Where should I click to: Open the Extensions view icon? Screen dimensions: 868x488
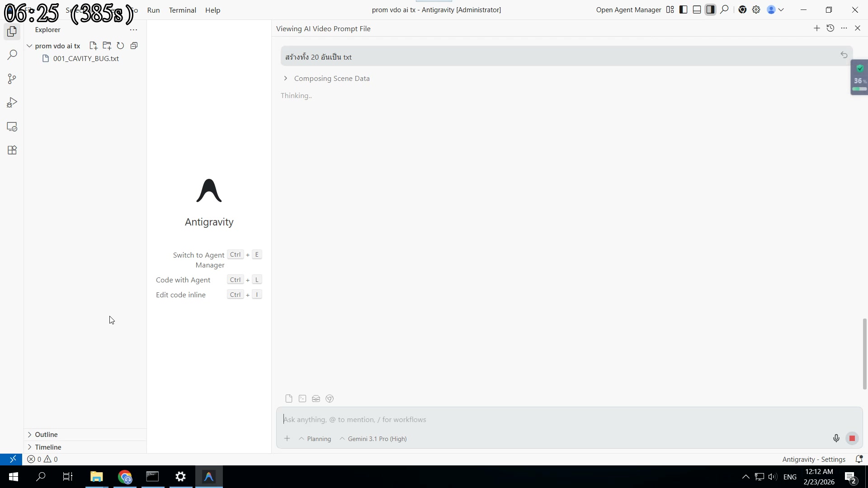pyautogui.click(x=12, y=150)
